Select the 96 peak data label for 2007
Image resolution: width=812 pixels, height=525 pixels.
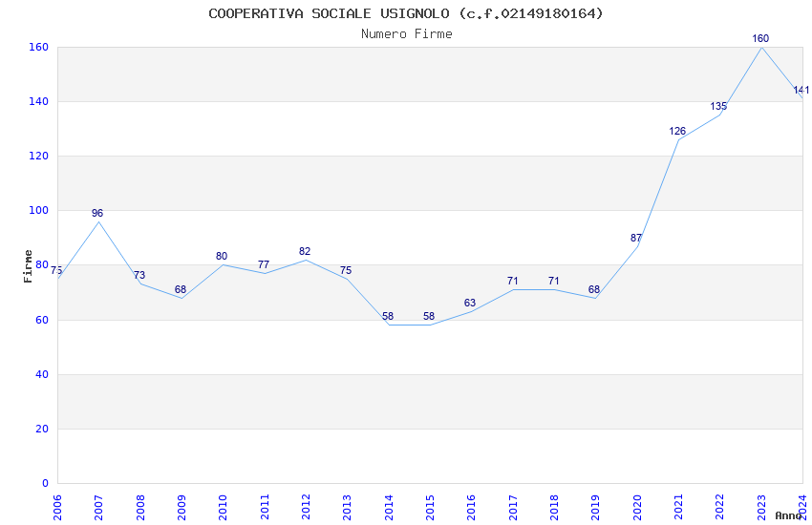tap(97, 213)
